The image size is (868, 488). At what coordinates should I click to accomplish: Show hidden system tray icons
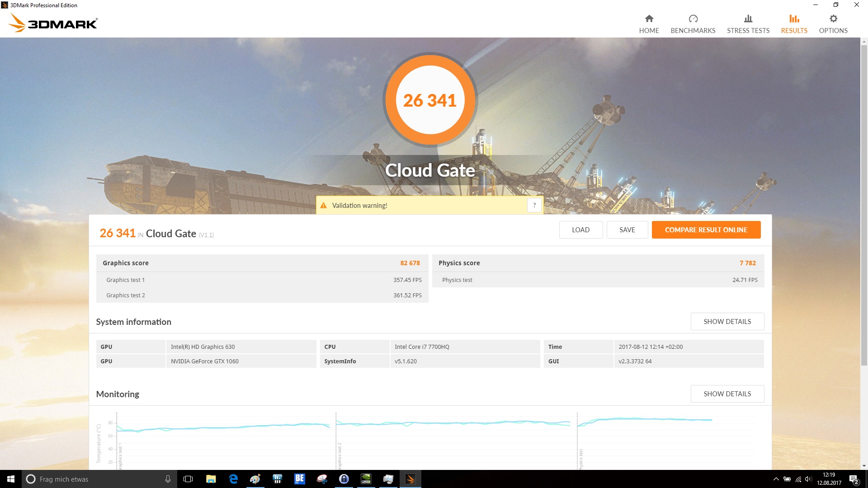tap(776, 479)
